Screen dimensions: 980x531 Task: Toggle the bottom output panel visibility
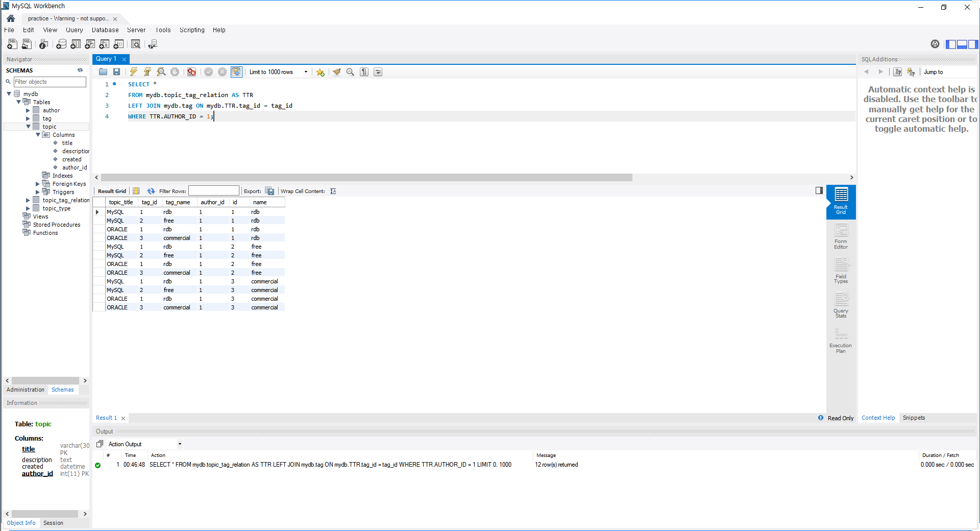point(962,44)
